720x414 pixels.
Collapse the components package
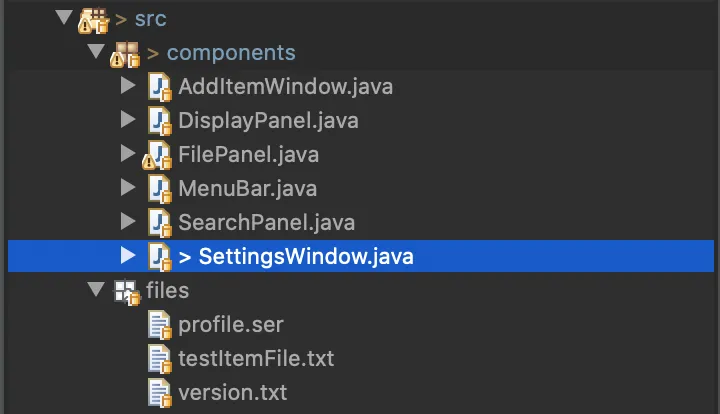tap(96, 52)
